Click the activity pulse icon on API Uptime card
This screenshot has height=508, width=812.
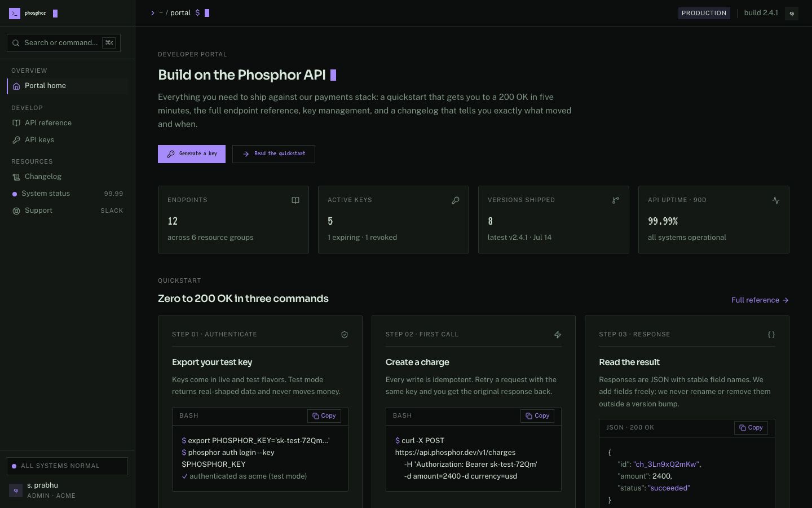click(776, 200)
